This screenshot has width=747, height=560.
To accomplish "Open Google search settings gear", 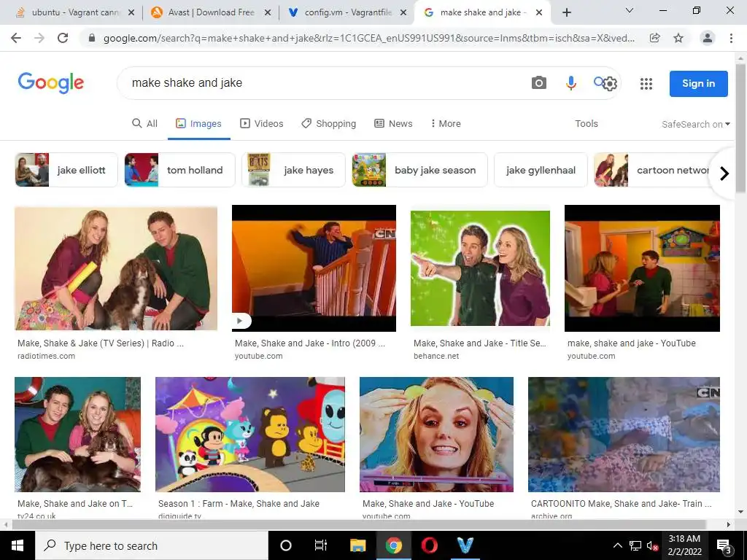I will [610, 84].
